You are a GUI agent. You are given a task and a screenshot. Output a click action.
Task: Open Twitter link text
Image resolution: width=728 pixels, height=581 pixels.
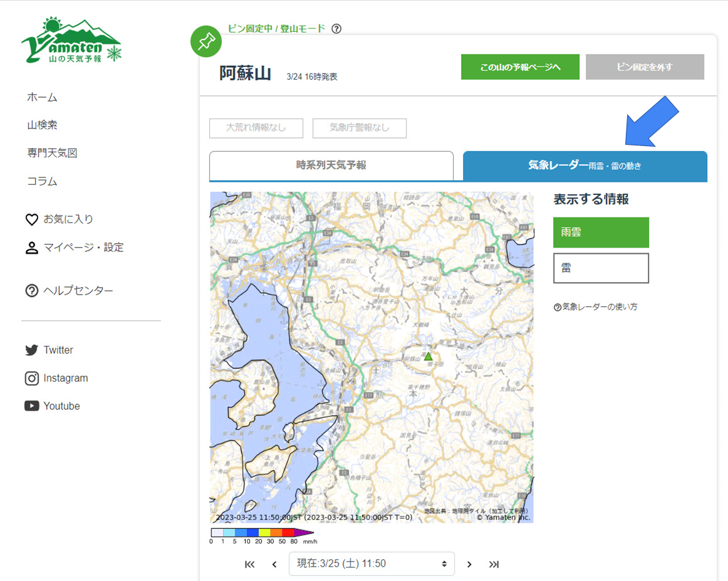tap(58, 350)
